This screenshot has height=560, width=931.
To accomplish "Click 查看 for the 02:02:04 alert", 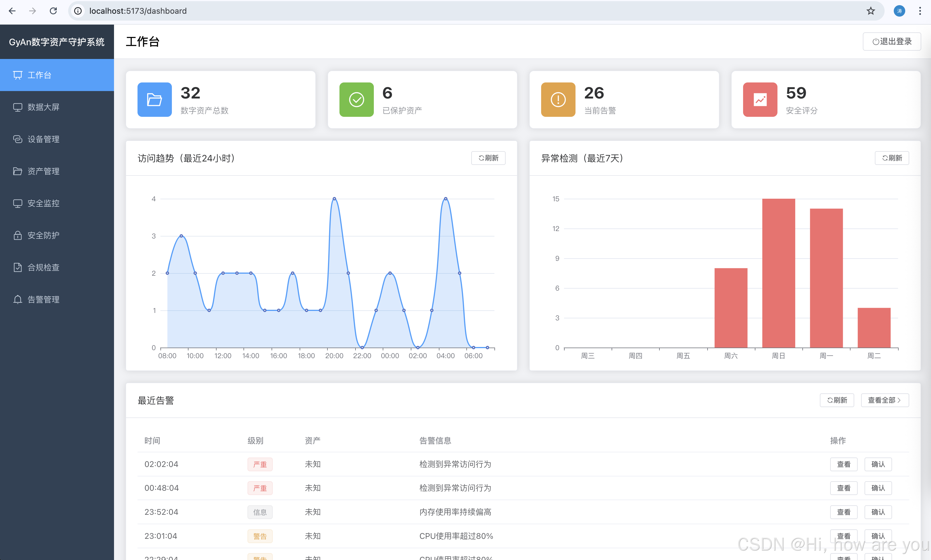I will coord(843,465).
